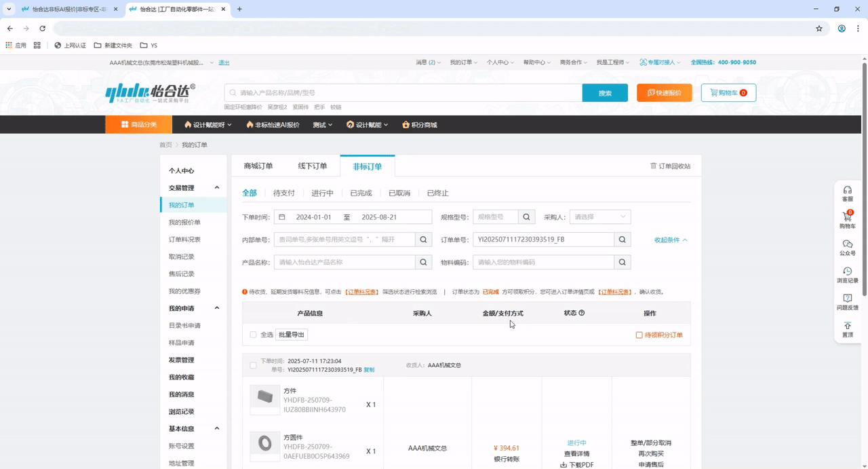The image size is (868, 469).
Task: Collapse filters via 收起条件
Action: [x=670, y=240]
